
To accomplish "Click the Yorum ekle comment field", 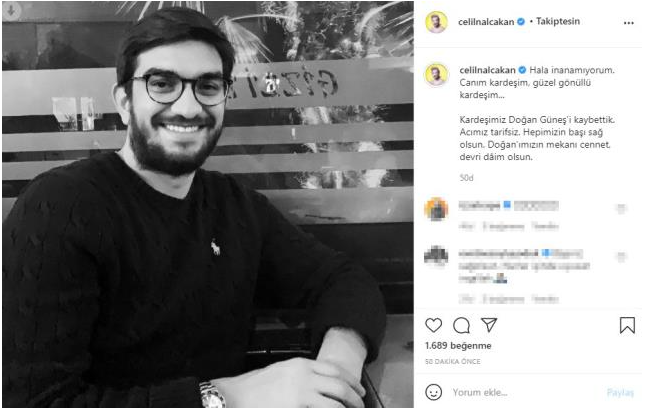I will [526, 392].
